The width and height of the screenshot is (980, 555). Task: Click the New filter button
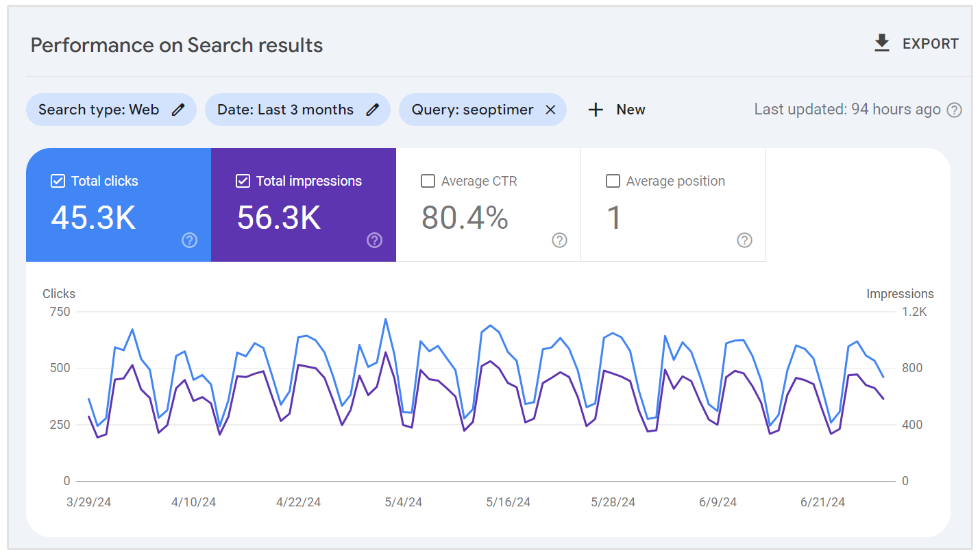click(615, 109)
